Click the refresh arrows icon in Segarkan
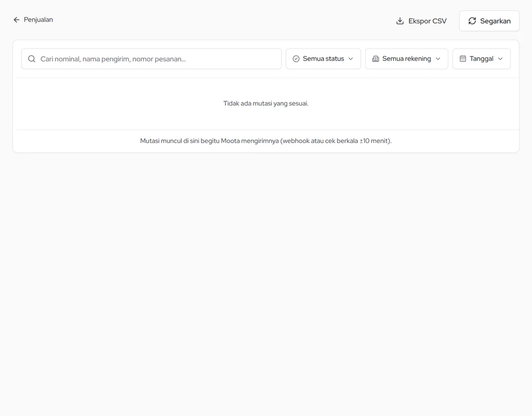This screenshot has width=532, height=416. pyautogui.click(x=472, y=21)
